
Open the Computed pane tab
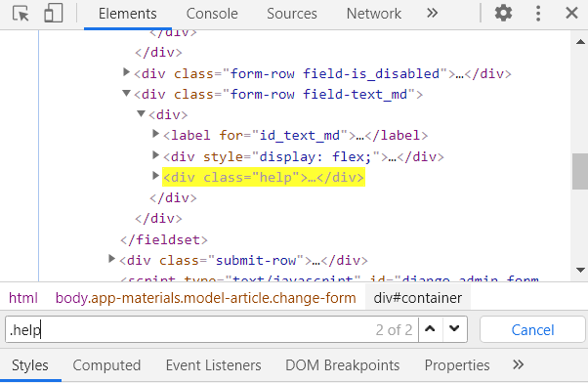(106, 365)
